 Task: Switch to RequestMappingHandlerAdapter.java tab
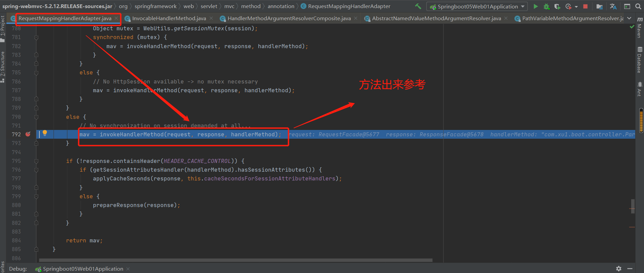point(65,19)
